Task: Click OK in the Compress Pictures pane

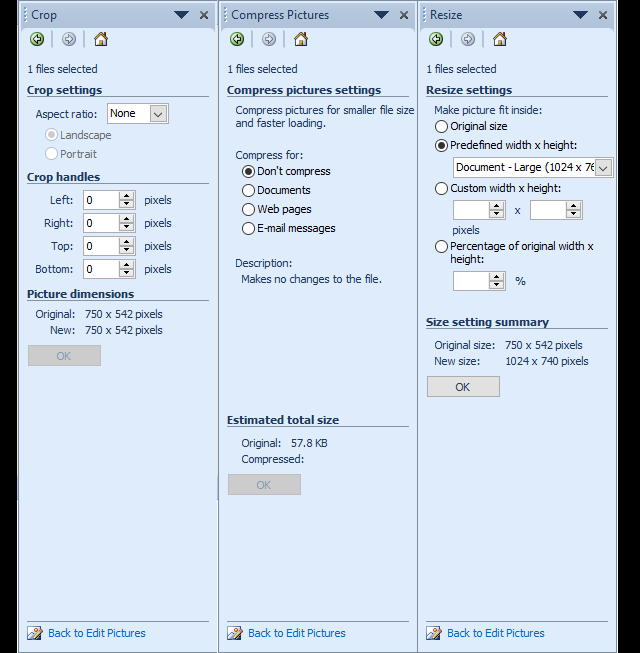Action: click(264, 485)
